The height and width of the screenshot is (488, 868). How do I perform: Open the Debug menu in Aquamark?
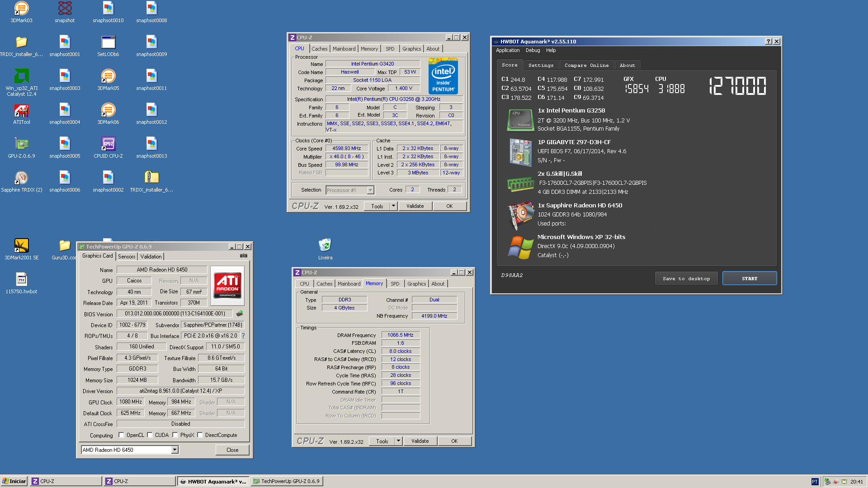pos(533,50)
